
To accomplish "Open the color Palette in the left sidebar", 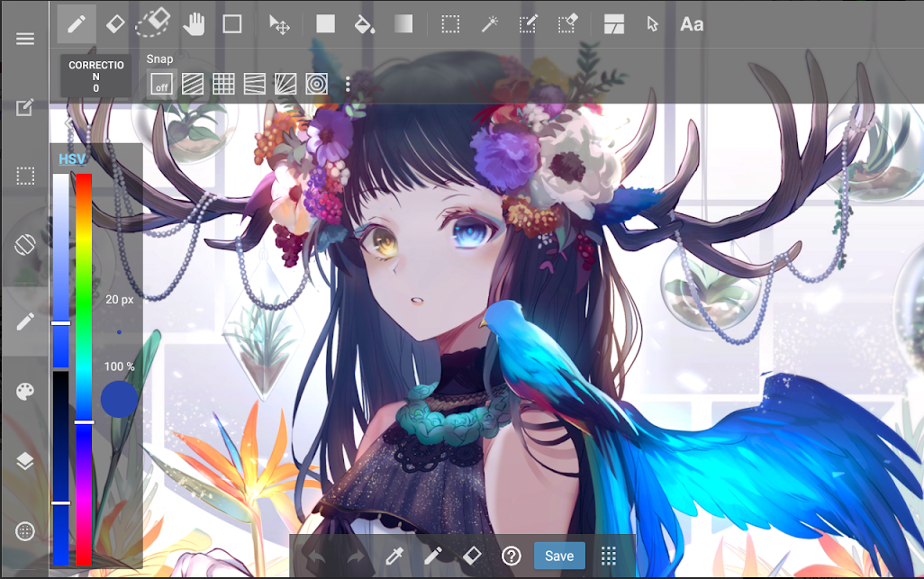I will tap(25, 391).
